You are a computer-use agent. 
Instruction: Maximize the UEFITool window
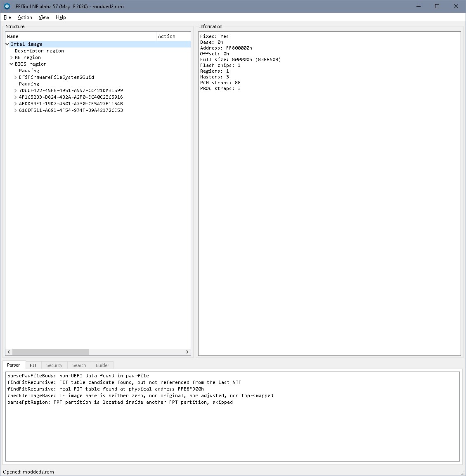pyautogui.click(x=437, y=6)
